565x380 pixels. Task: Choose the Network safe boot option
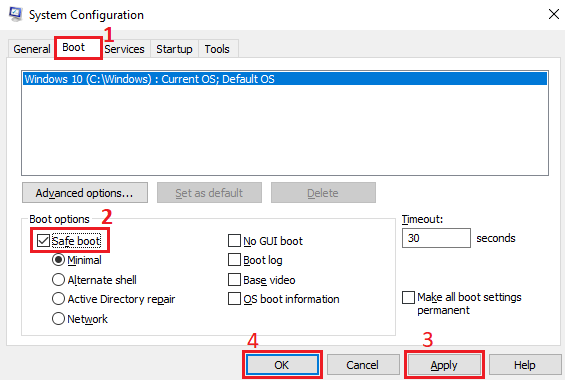[58, 318]
